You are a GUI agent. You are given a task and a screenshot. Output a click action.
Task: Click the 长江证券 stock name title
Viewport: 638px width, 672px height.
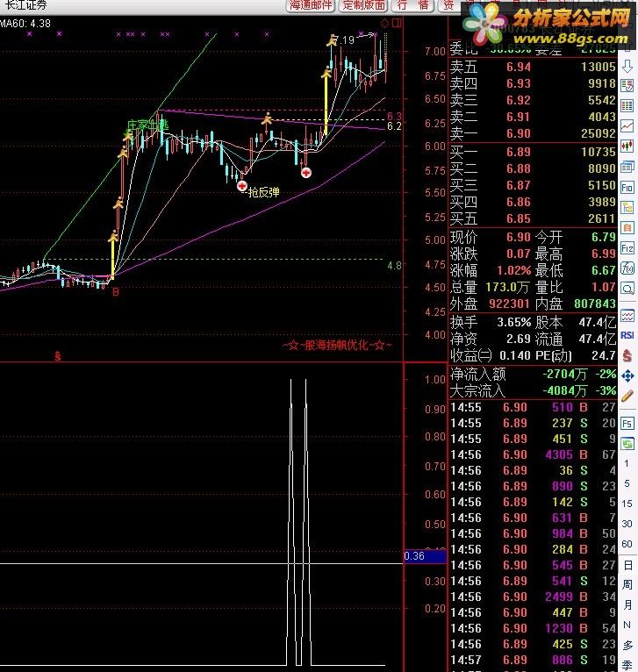pyautogui.click(x=25, y=5)
